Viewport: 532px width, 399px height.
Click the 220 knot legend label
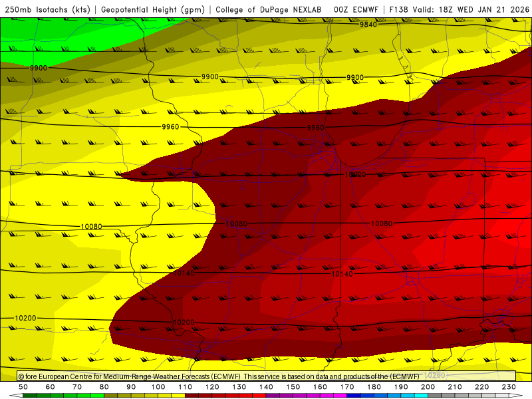click(481, 387)
